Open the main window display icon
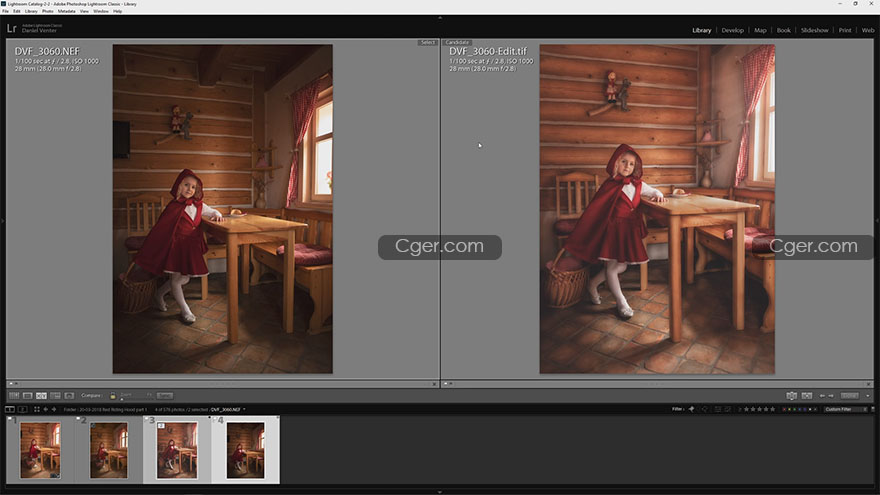The width and height of the screenshot is (880, 495). point(10,409)
